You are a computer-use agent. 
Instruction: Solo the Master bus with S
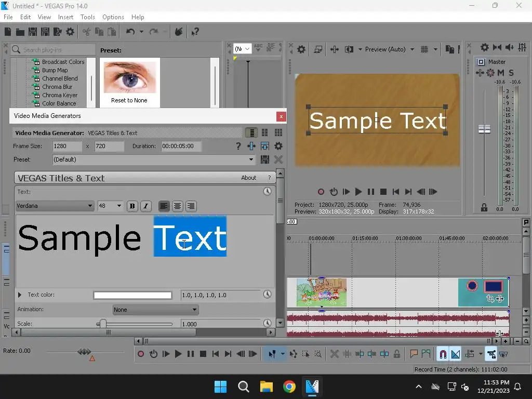pos(511,73)
